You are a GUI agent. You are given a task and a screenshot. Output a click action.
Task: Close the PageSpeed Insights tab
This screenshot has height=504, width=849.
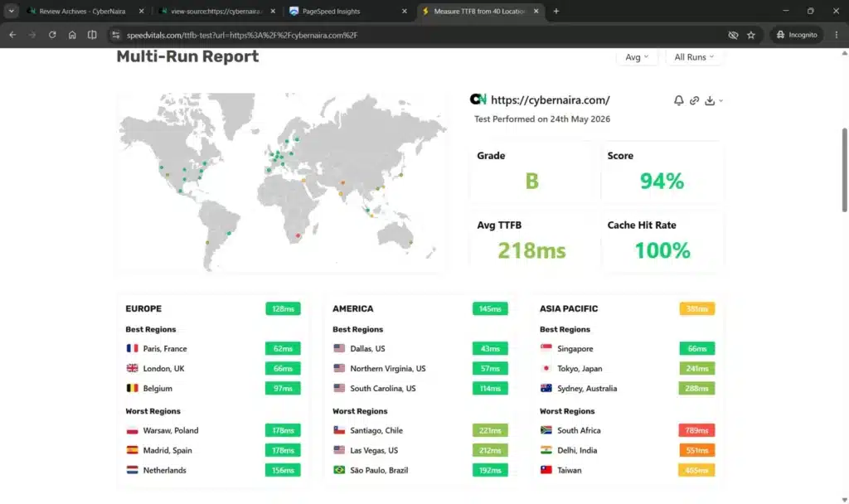pos(404,11)
